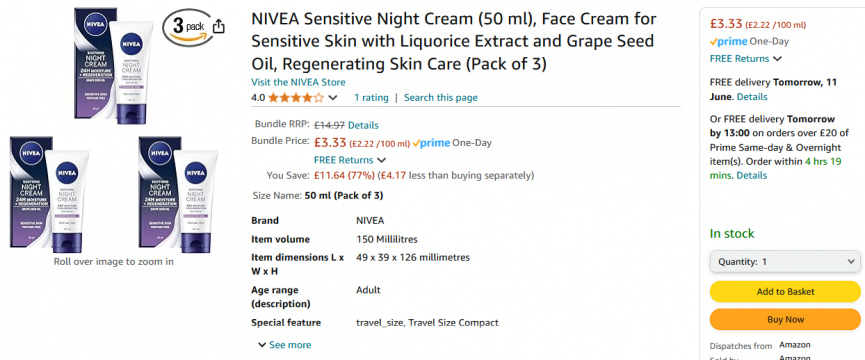This screenshot has height=360, width=865.
Task: Click the bottom-left NIVEA product image
Action: point(50,194)
